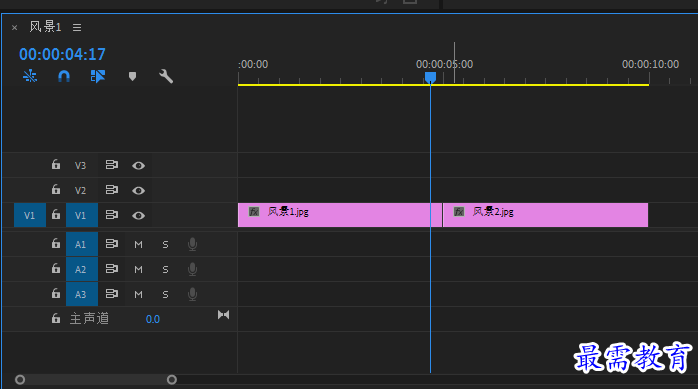698x389 pixels.
Task: Target track V3 label
Action: click(x=80, y=166)
